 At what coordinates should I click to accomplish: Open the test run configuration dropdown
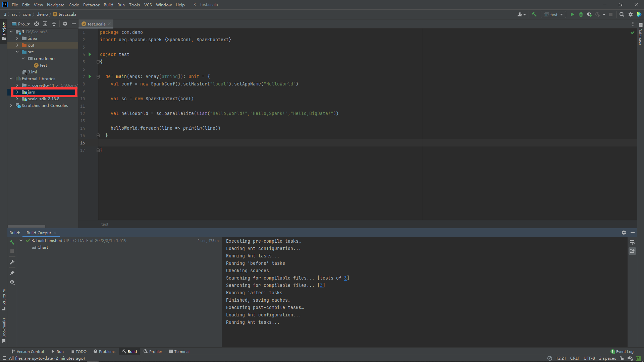point(554,14)
